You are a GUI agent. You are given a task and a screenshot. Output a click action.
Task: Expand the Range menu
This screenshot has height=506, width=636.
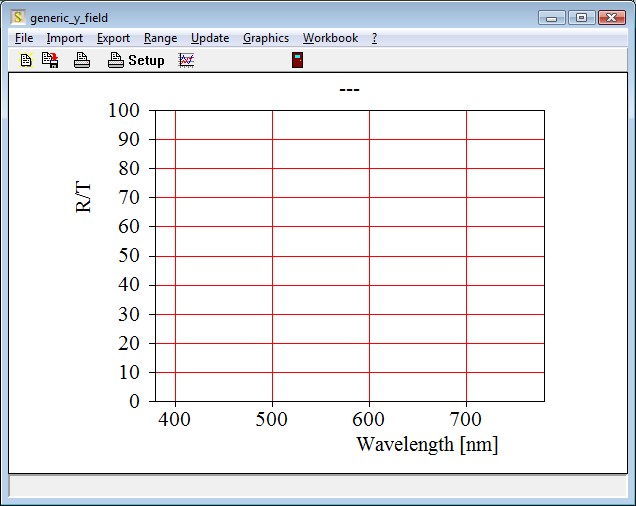pyautogui.click(x=160, y=38)
